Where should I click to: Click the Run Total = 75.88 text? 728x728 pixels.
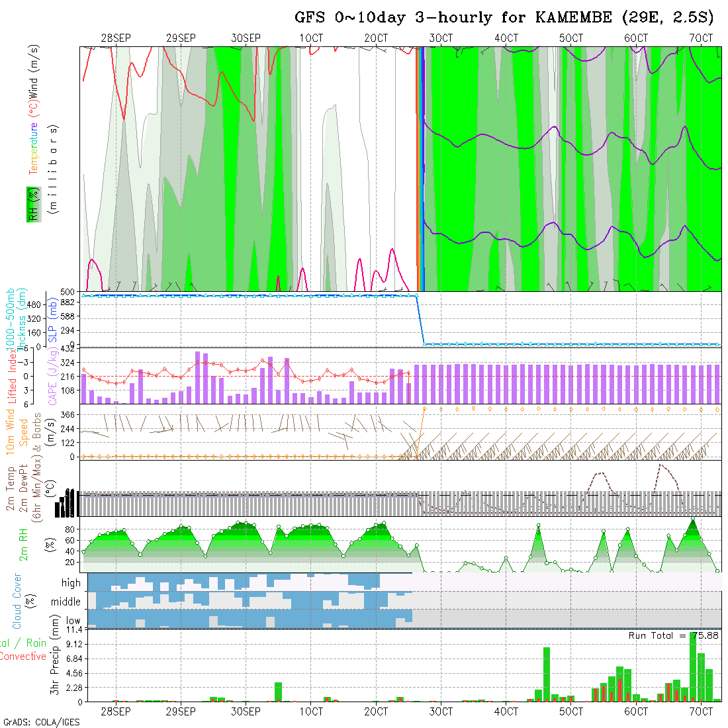click(x=674, y=635)
